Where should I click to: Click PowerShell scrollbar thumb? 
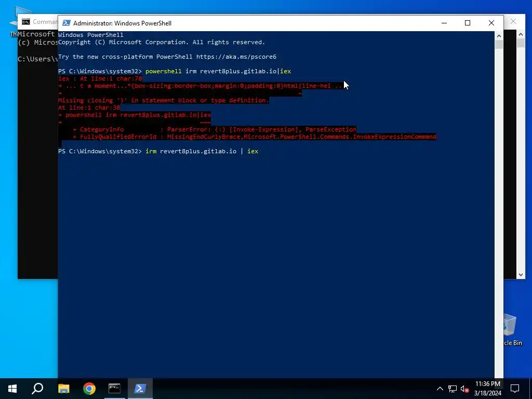[x=499, y=45]
